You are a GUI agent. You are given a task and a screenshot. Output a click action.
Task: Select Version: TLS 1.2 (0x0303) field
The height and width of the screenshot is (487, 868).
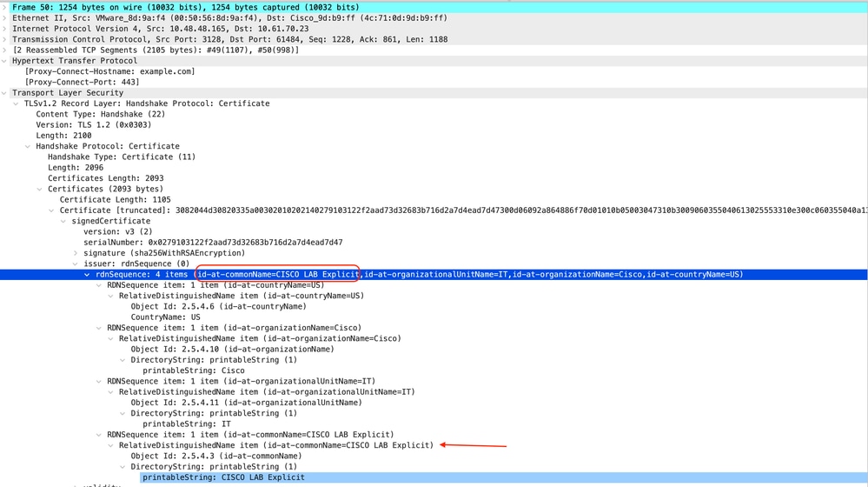tap(94, 124)
